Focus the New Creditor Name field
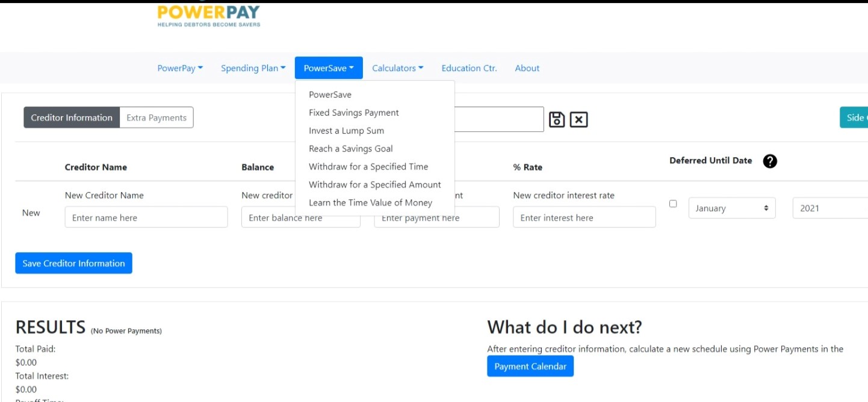868x402 pixels. pos(146,217)
